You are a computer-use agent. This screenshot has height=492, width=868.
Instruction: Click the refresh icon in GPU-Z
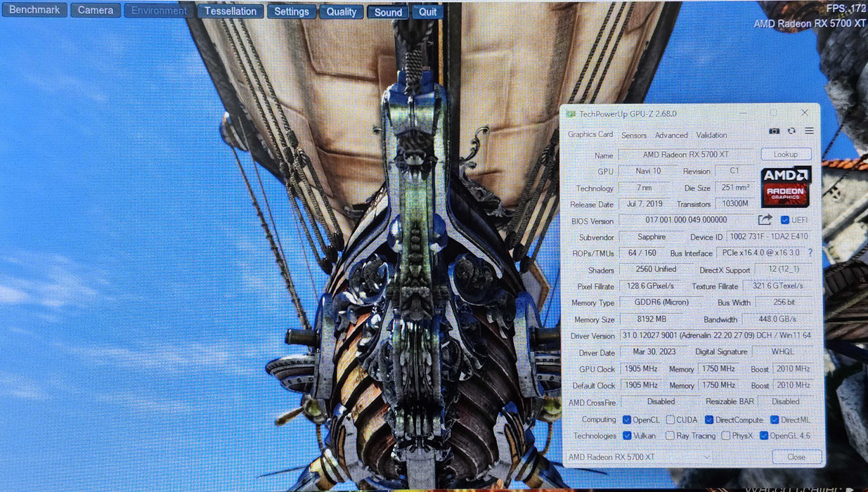[x=791, y=131]
